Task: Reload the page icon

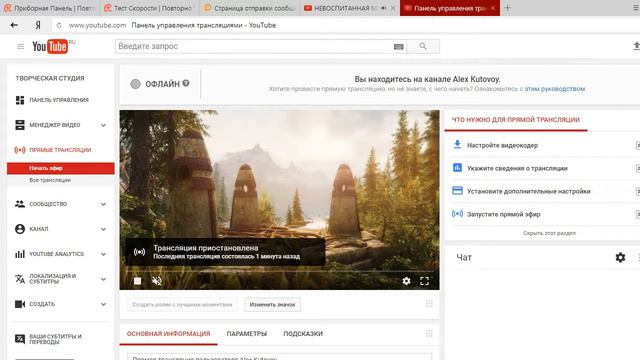Action: (x=59, y=25)
